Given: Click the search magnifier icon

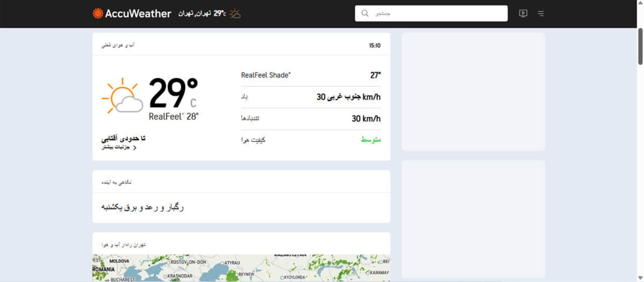Looking at the screenshot, I should [365, 13].
